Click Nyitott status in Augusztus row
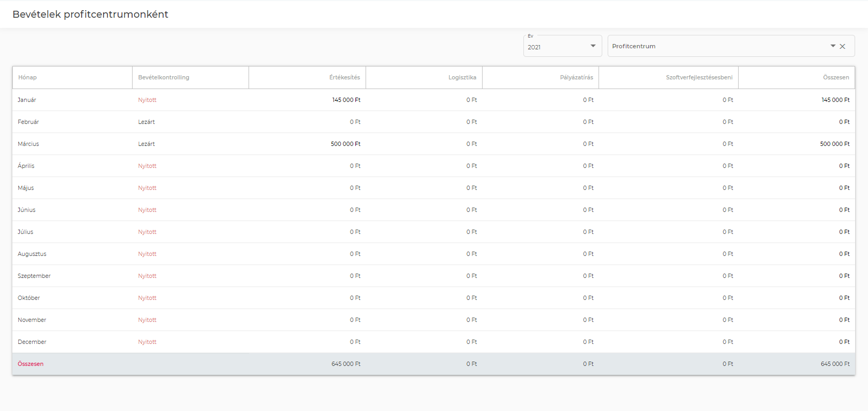Image resolution: width=868 pixels, height=411 pixels. (147, 254)
